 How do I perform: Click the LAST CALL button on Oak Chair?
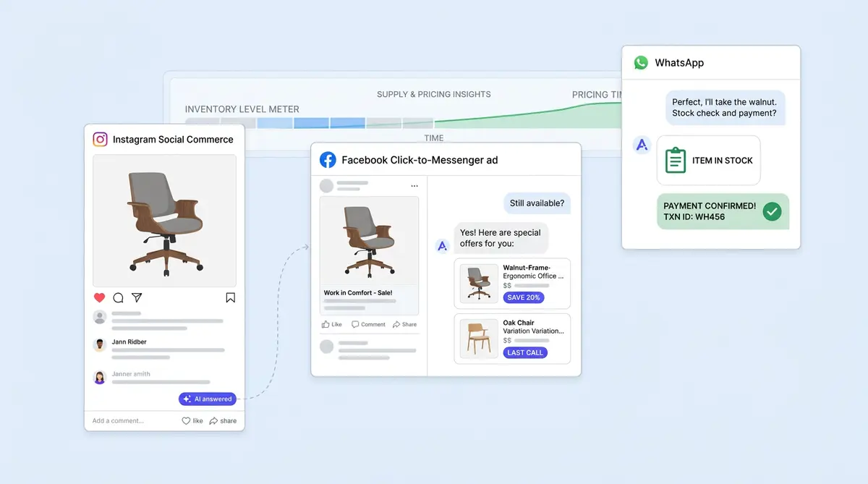tap(524, 352)
